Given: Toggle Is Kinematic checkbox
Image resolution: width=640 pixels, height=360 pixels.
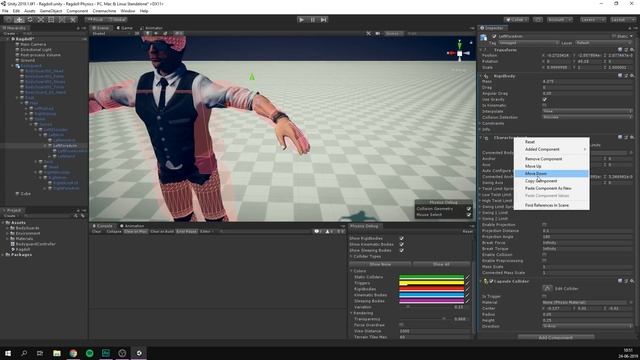Looking at the screenshot, I should click(x=544, y=105).
